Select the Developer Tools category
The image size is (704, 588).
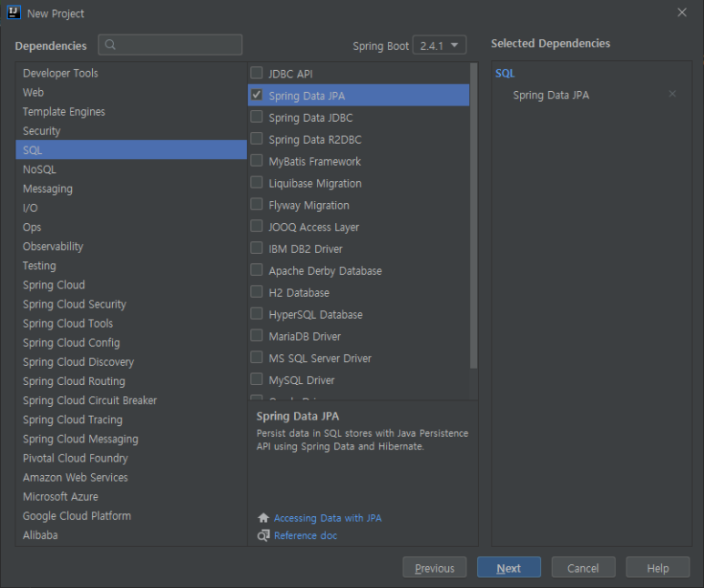(131, 73)
